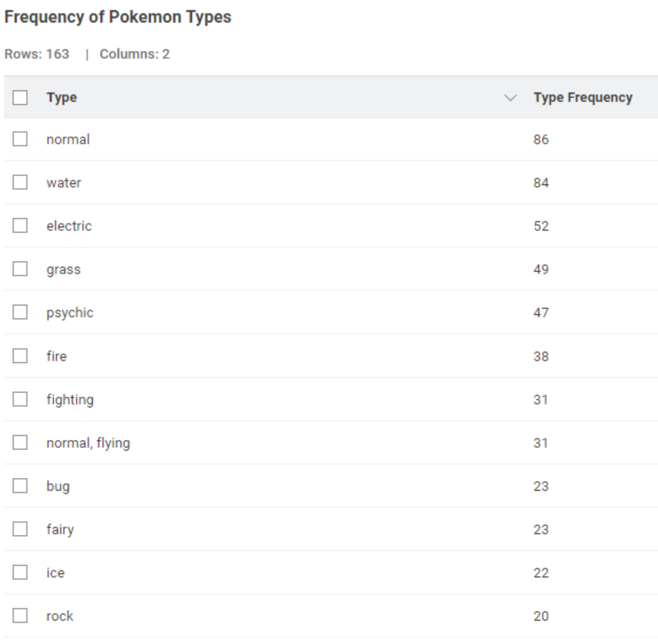Tick checkbox for normal, flying row
The image size is (658, 644).
pyautogui.click(x=20, y=442)
